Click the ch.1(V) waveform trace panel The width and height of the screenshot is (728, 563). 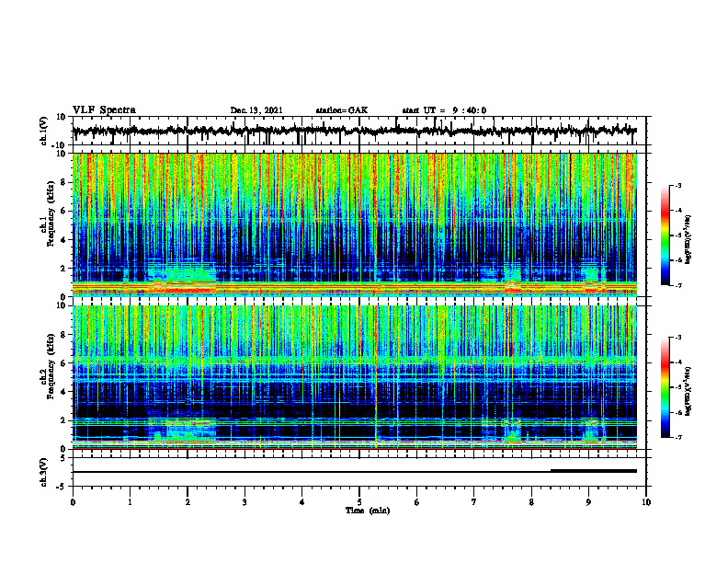(x=359, y=131)
